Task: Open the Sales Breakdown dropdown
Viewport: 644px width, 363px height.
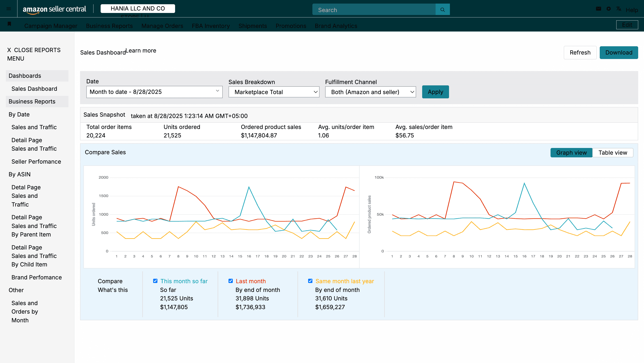Action: 274,92
